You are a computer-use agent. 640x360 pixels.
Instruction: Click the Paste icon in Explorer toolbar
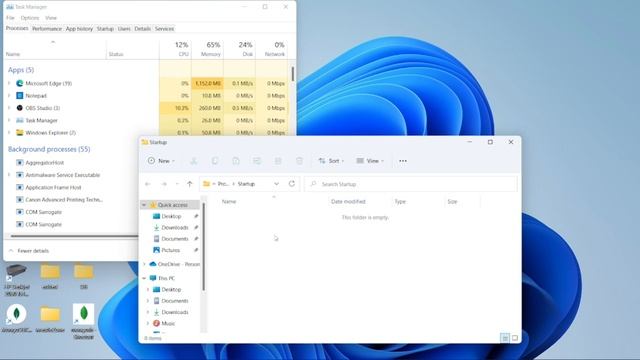pyautogui.click(x=236, y=161)
